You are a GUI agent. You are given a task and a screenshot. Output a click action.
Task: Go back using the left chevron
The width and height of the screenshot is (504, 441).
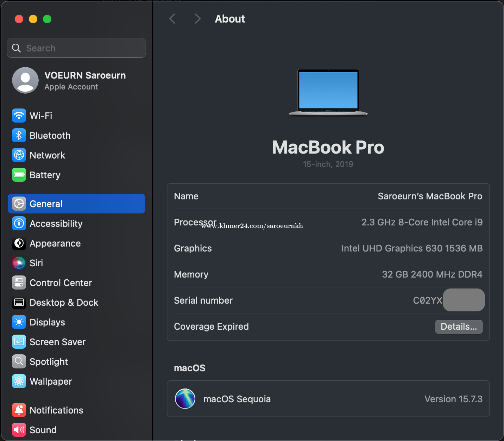[x=172, y=19]
